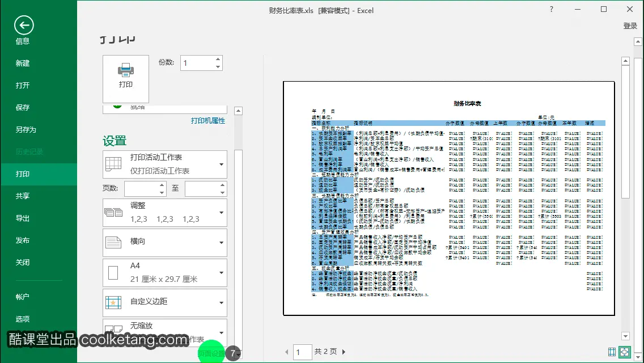Click the 设置 heading text

[115, 141]
